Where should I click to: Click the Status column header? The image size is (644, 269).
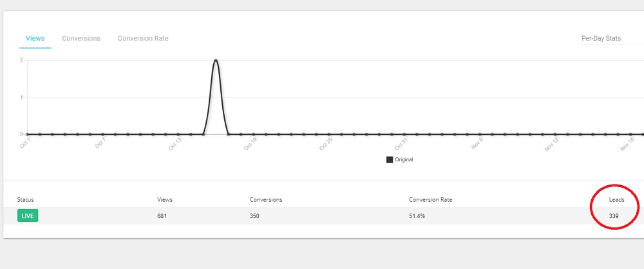[26, 200]
